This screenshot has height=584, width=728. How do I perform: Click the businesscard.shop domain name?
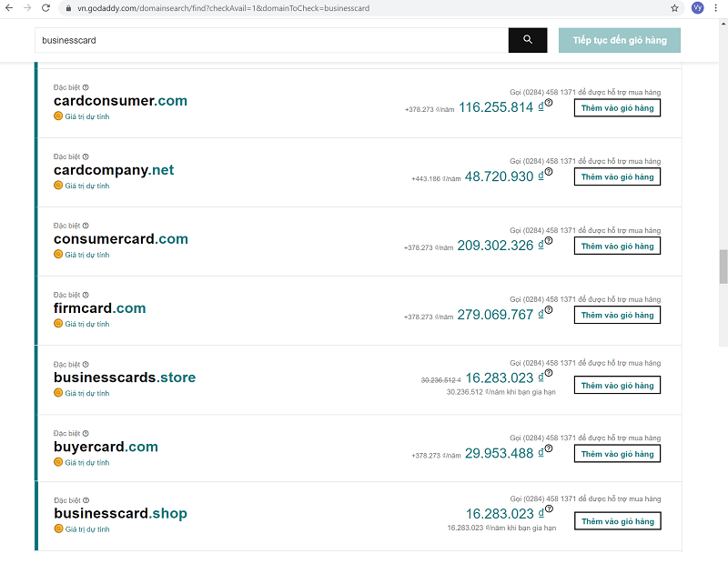coord(121,513)
